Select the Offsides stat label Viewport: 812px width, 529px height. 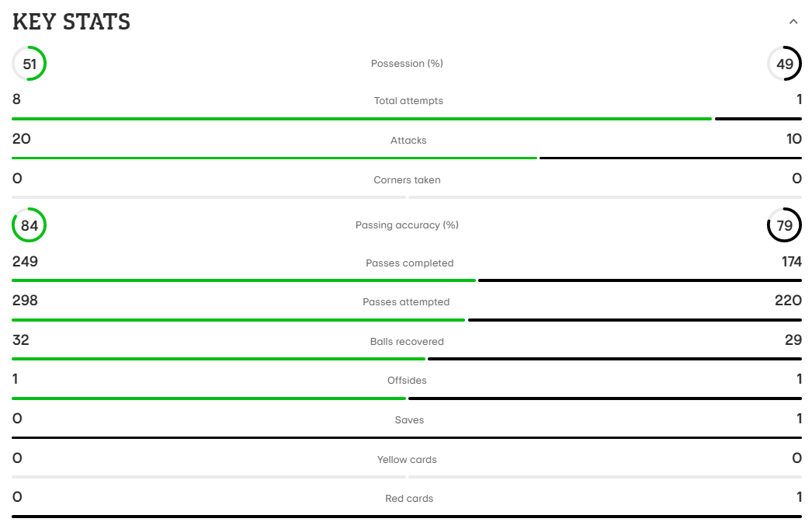[x=407, y=381]
